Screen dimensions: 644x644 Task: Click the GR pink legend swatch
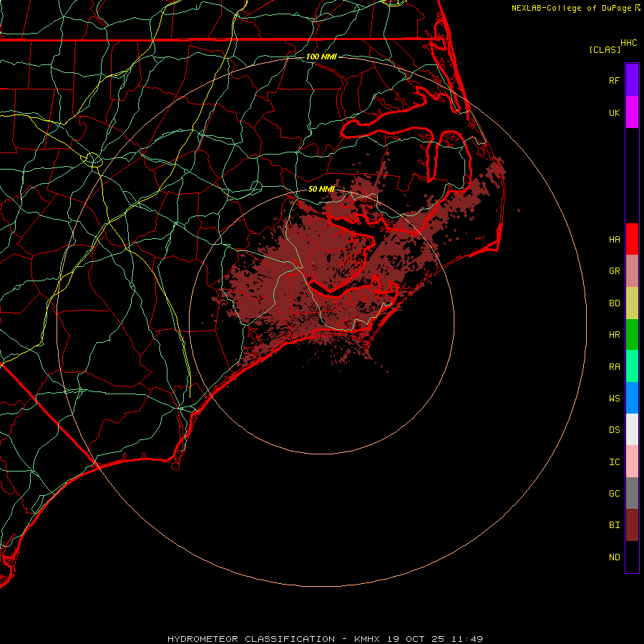(x=632, y=271)
